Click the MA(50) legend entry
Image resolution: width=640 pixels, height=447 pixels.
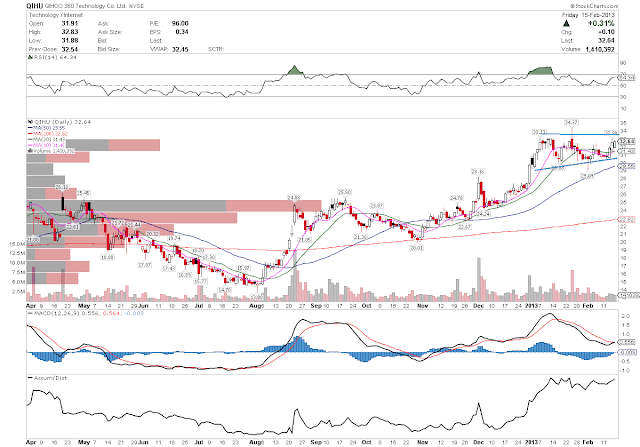click(47, 128)
